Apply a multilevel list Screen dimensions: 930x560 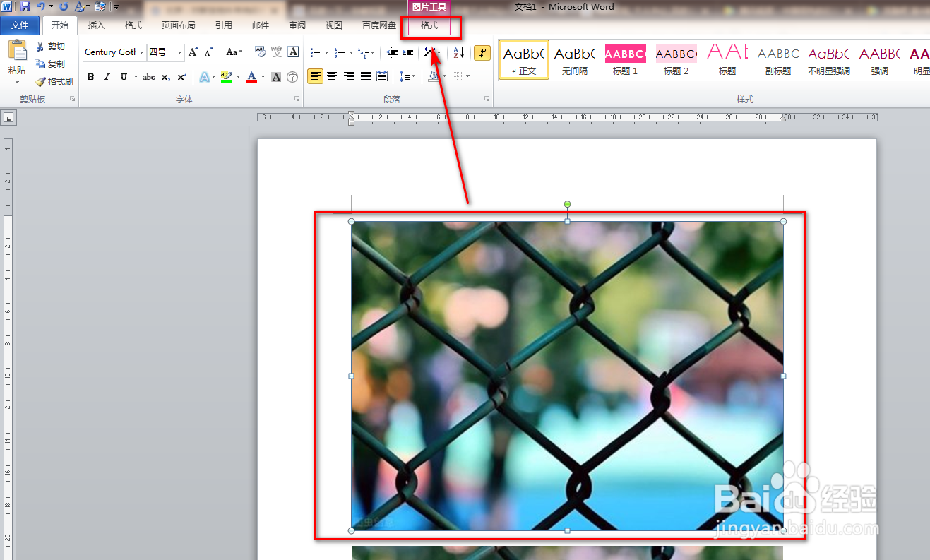tap(363, 52)
